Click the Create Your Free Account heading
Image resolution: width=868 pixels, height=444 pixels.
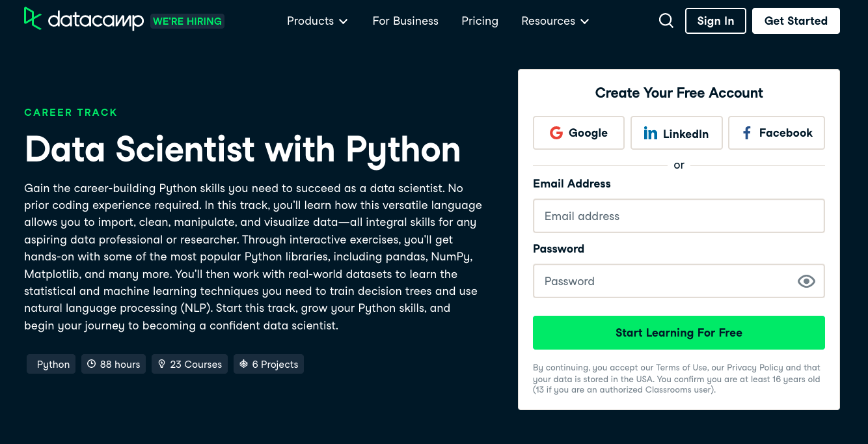(x=679, y=93)
